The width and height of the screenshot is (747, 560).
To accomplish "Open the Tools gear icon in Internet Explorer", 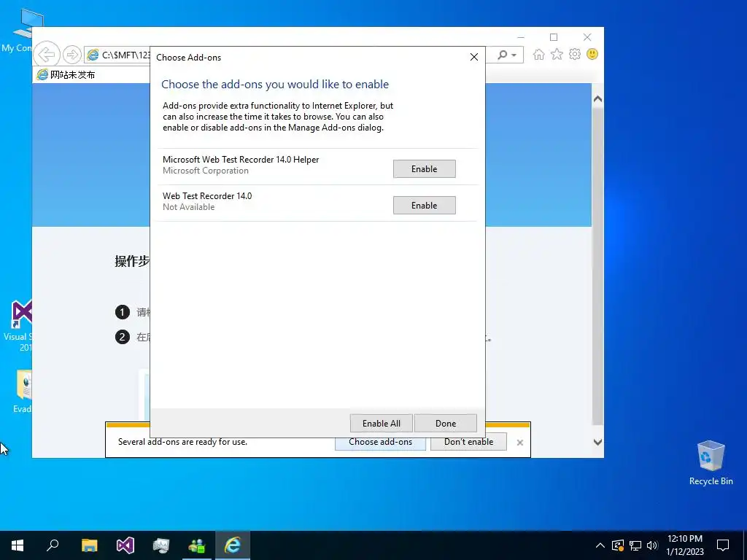I will coord(575,54).
